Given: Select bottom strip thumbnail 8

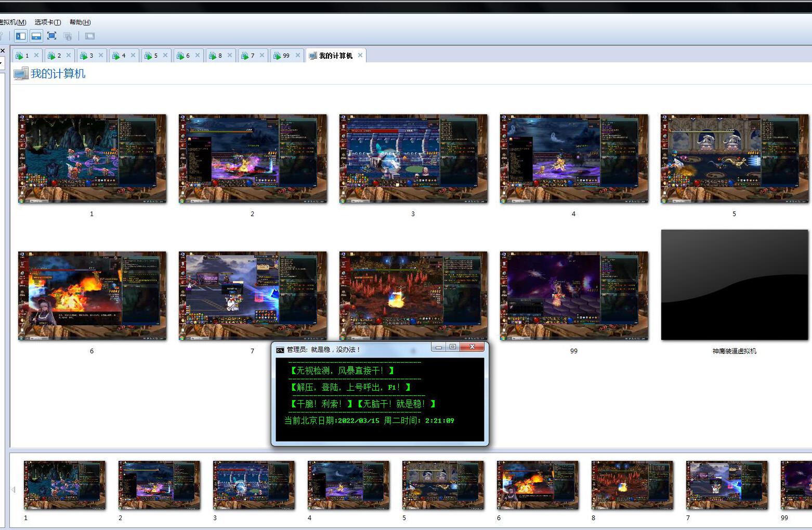Looking at the screenshot, I should point(632,485).
